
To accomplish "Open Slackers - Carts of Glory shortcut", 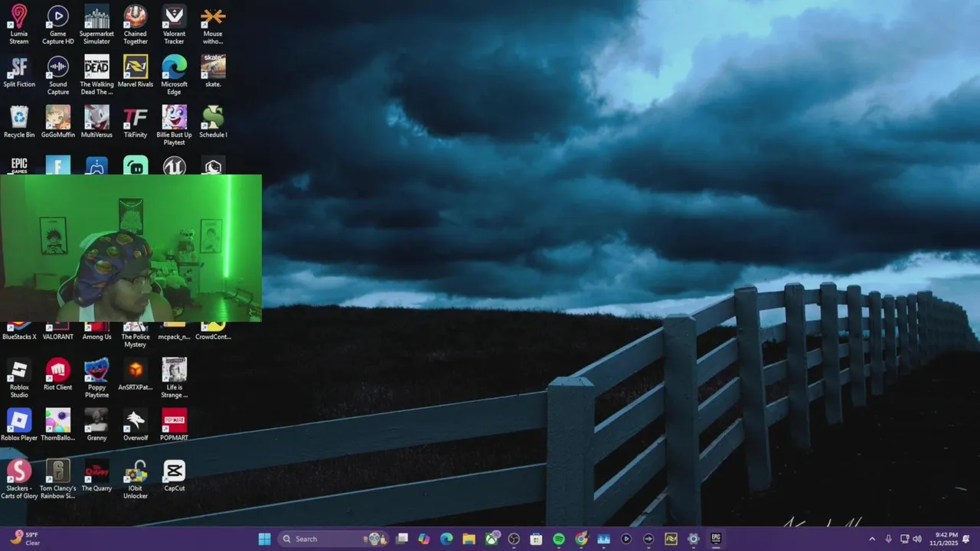I will point(19,479).
